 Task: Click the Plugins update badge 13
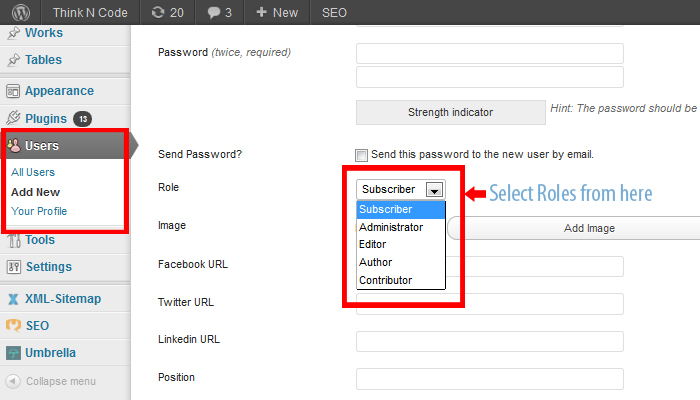click(83, 119)
